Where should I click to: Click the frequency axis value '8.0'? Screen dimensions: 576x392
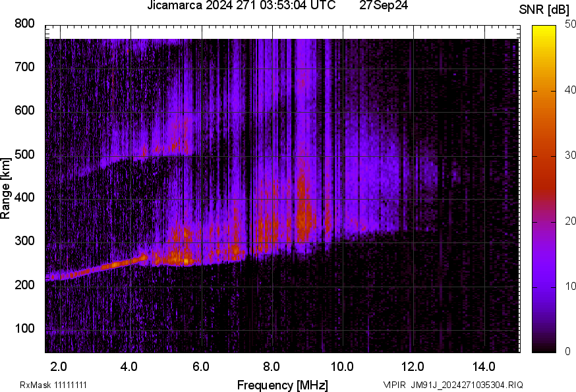(271, 367)
